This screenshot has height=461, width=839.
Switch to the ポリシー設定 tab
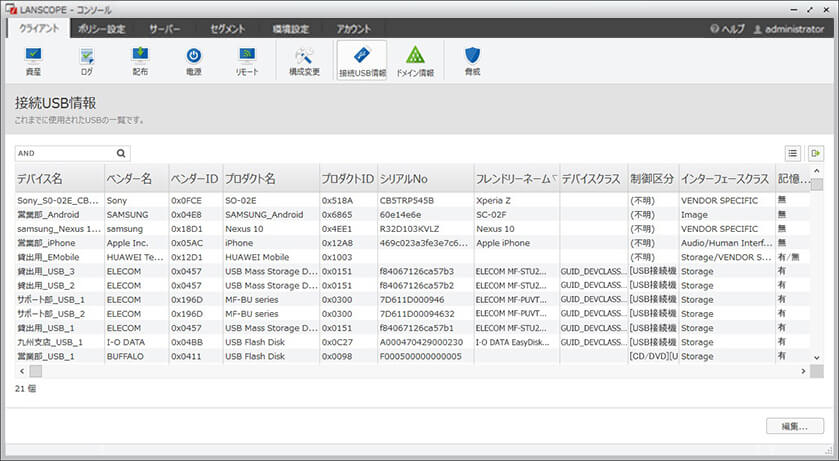102,29
